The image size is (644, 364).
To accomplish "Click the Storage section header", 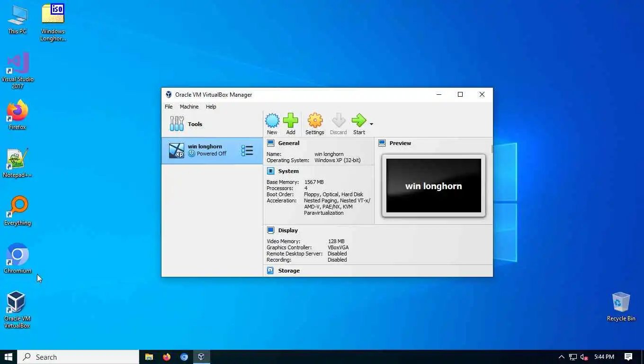I will coord(289,271).
